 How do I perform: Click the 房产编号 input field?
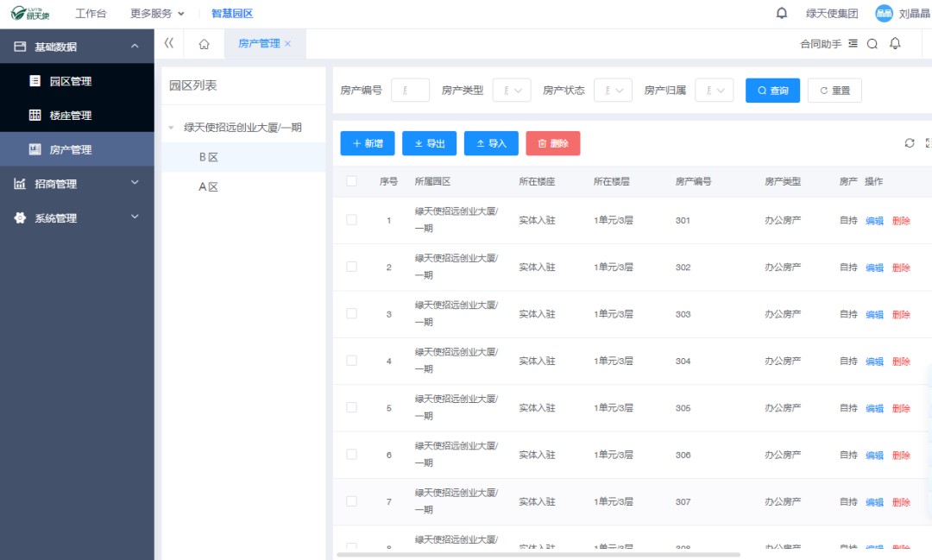[x=410, y=91]
